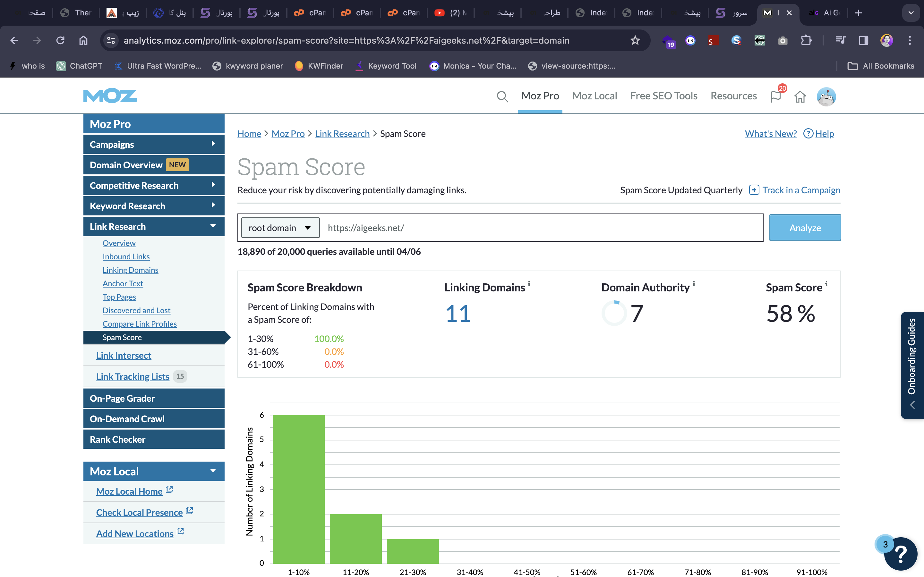
Task: Open the Free SEO Tools menu
Action: point(663,96)
